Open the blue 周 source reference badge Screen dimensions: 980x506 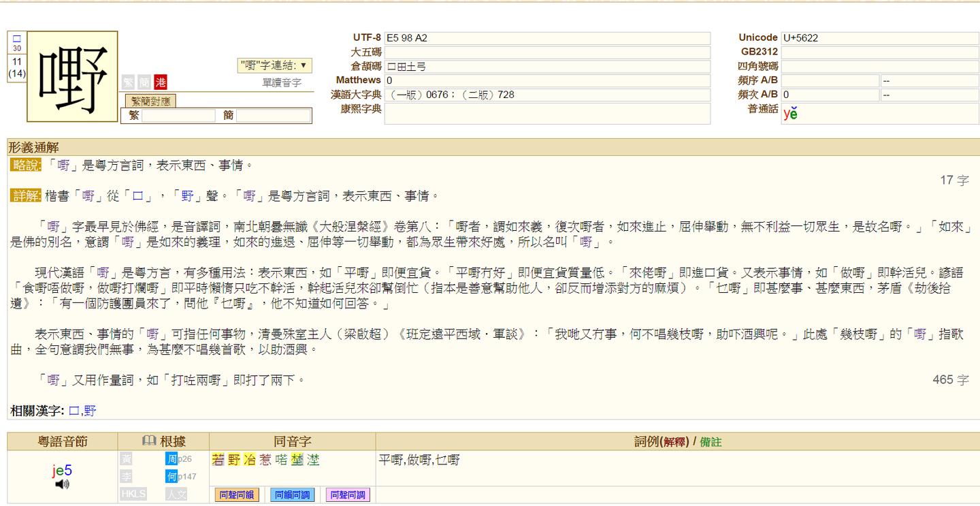coord(171,459)
